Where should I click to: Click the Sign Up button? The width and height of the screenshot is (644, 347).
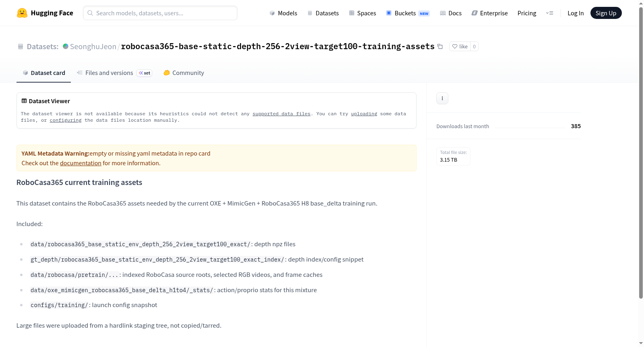606,13
